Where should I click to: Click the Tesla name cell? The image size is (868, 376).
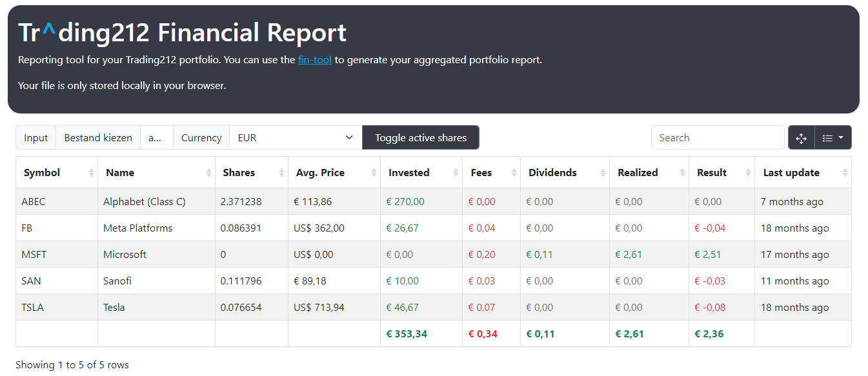point(157,308)
